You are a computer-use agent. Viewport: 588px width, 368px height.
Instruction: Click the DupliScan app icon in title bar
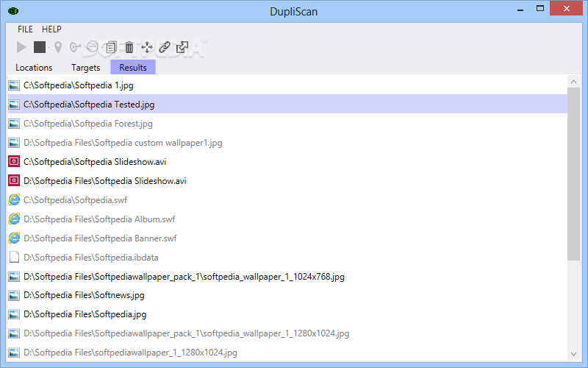(x=13, y=11)
